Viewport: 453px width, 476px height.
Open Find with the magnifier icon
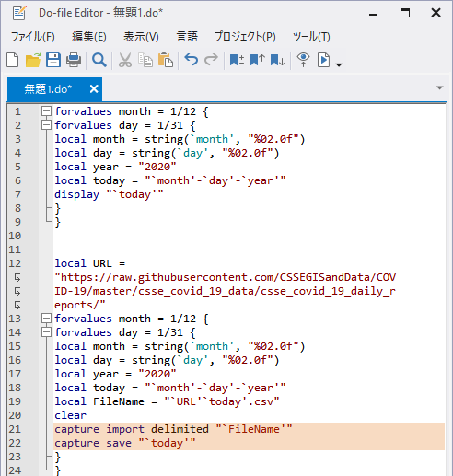tap(99, 60)
